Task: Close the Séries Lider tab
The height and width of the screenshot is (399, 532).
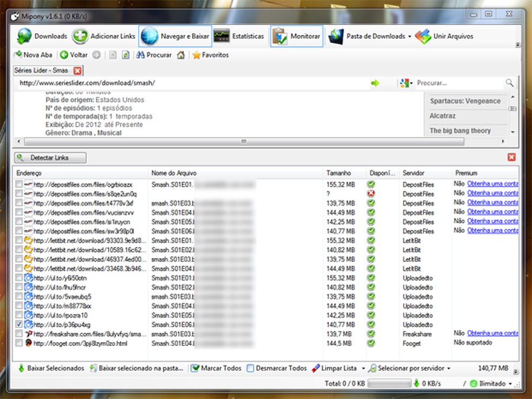Action: (x=77, y=71)
